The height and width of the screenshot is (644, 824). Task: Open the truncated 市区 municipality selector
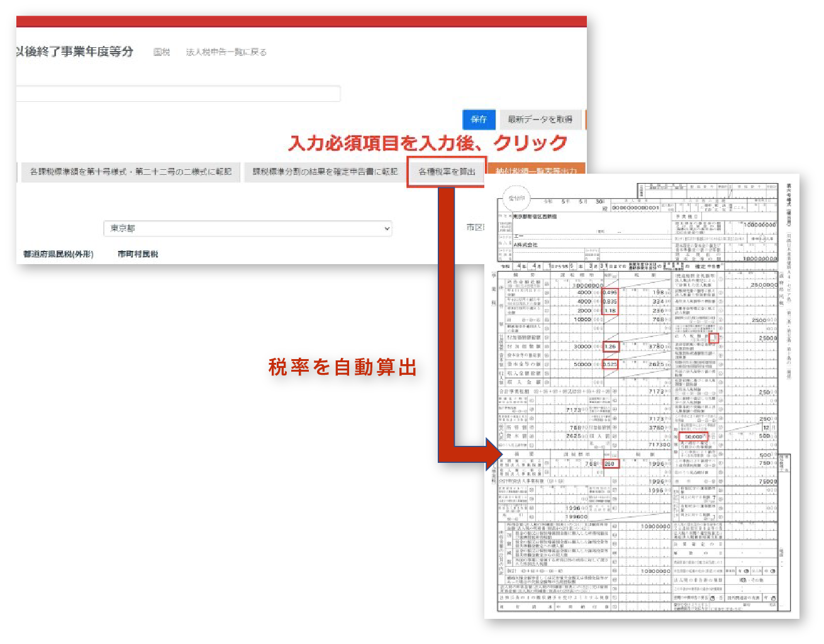(476, 228)
